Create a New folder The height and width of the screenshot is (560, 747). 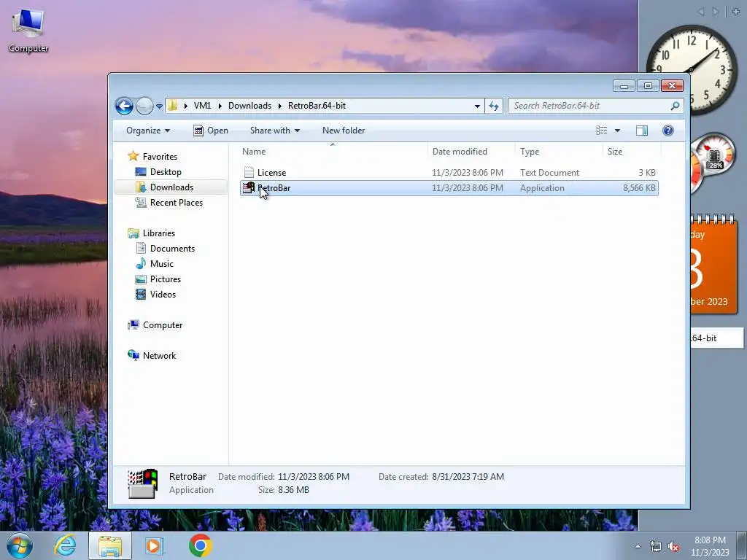click(344, 131)
